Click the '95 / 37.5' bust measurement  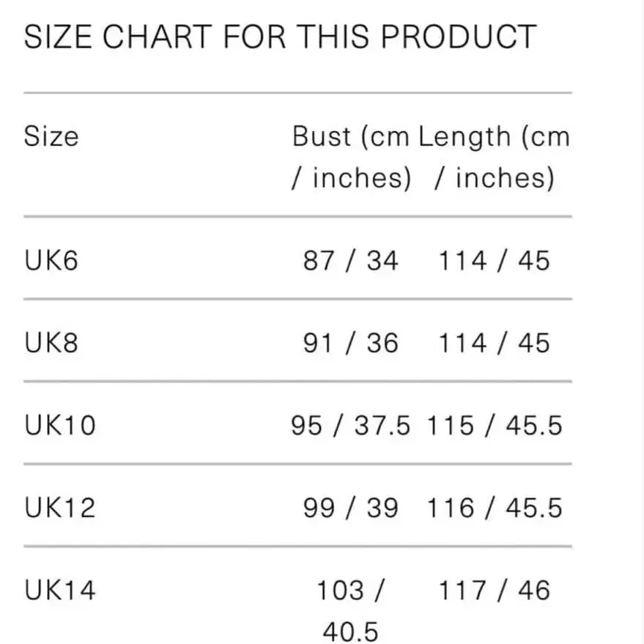(351, 426)
